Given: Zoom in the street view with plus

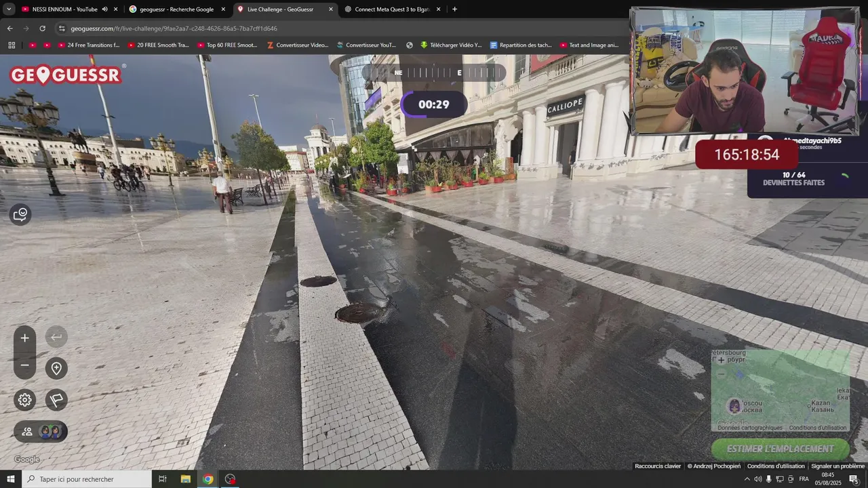Looking at the screenshot, I should (24, 338).
